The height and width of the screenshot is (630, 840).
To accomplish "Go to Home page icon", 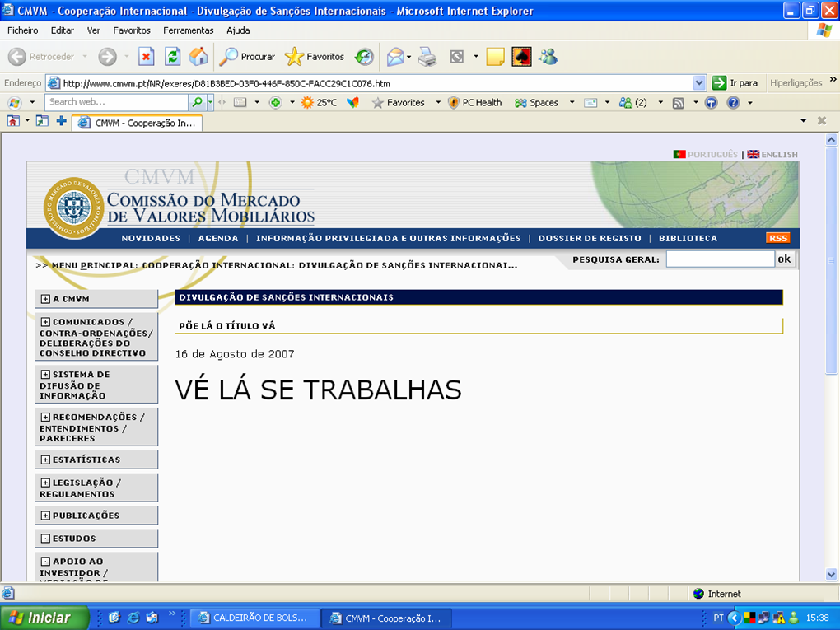I will coord(198,57).
